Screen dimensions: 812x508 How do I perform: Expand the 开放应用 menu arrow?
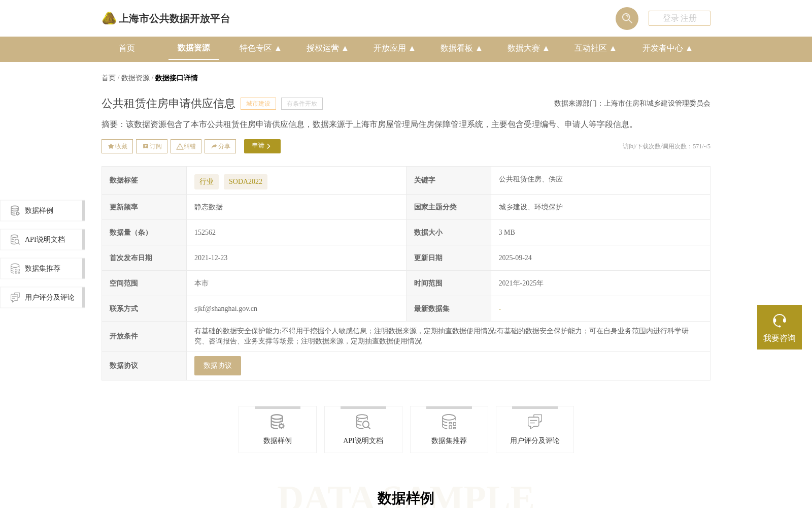click(x=412, y=48)
